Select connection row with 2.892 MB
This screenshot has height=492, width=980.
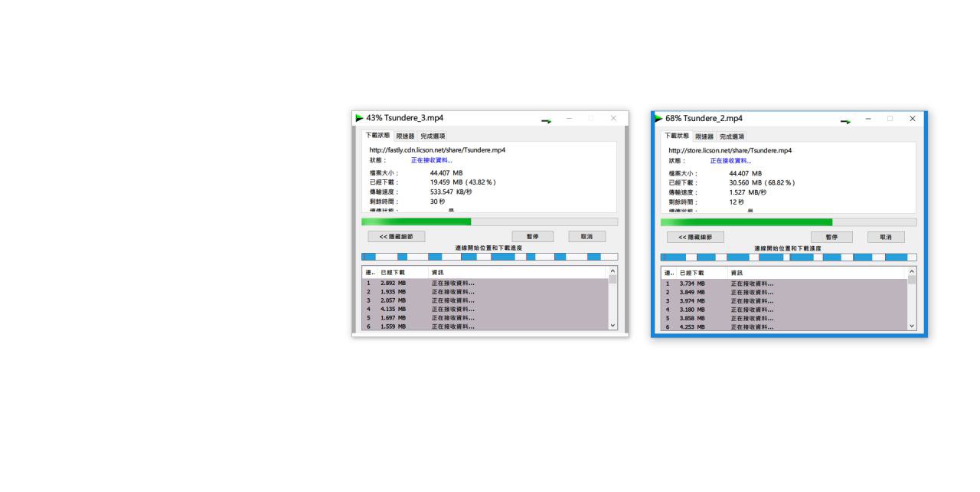485,283
